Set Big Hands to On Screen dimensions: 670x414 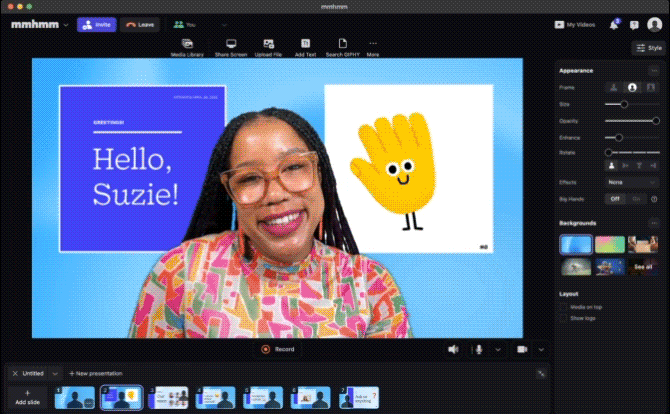[x=636, y=199]
